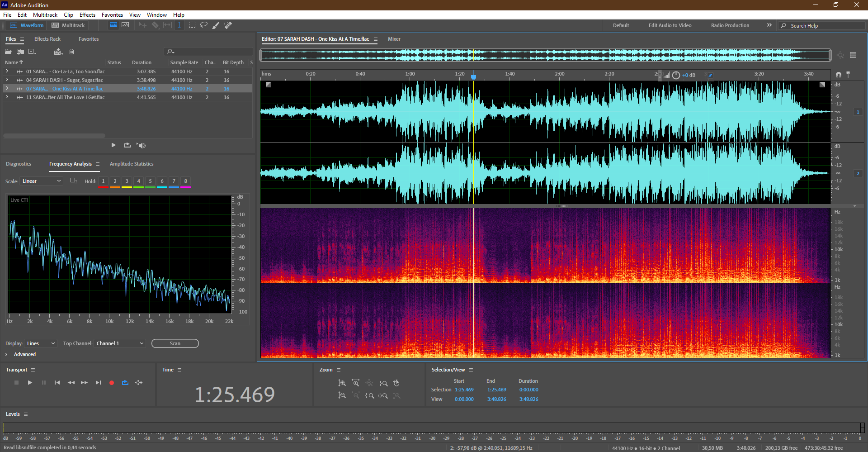Click the +0 dB volume knob
The width and height of the screenshot is (868, 452).
(676, 75)
